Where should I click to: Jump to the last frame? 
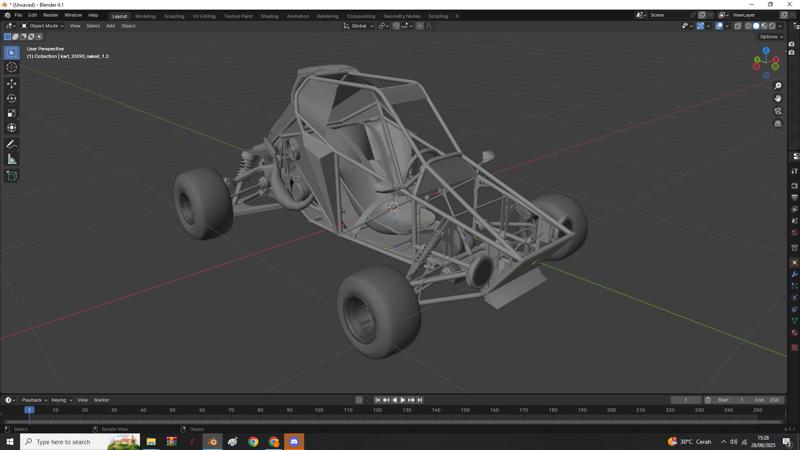click(x=419, y=400)
